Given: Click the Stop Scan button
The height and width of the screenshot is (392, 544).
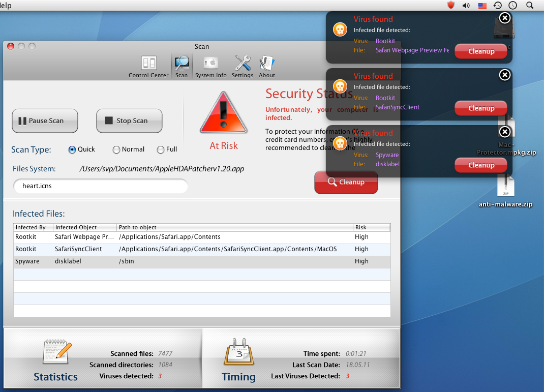Looking at the screenshot, I should 129,121.
